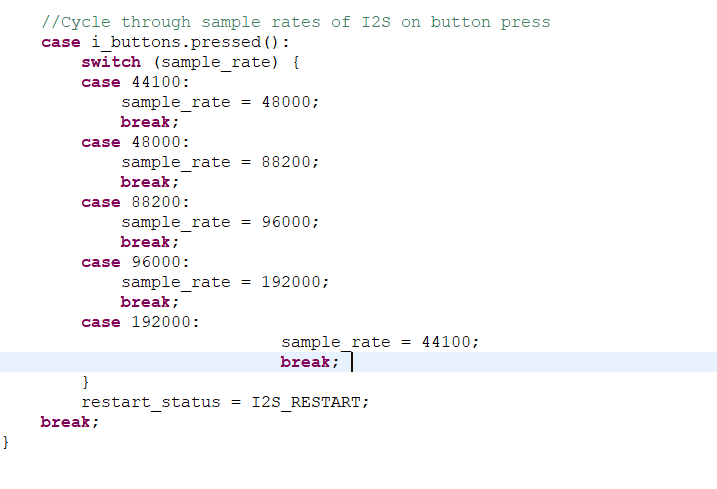Click the break after sample_rate = 48000
The width and height of the screenshot is (717, 489).
pyautogui.click(x=150, y=122)
